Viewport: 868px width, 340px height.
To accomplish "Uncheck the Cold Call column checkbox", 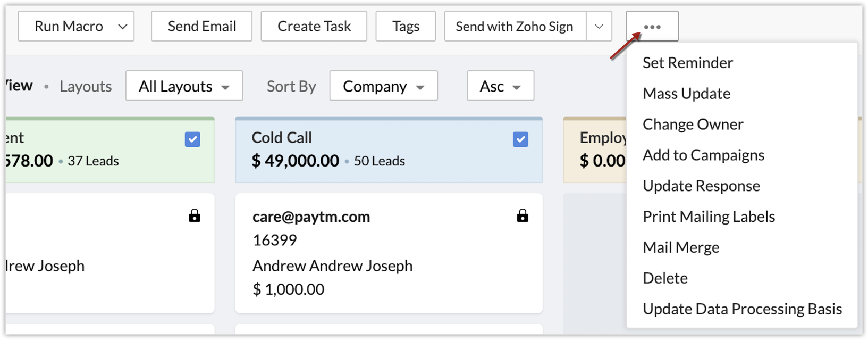I will [x=520, y=139].
